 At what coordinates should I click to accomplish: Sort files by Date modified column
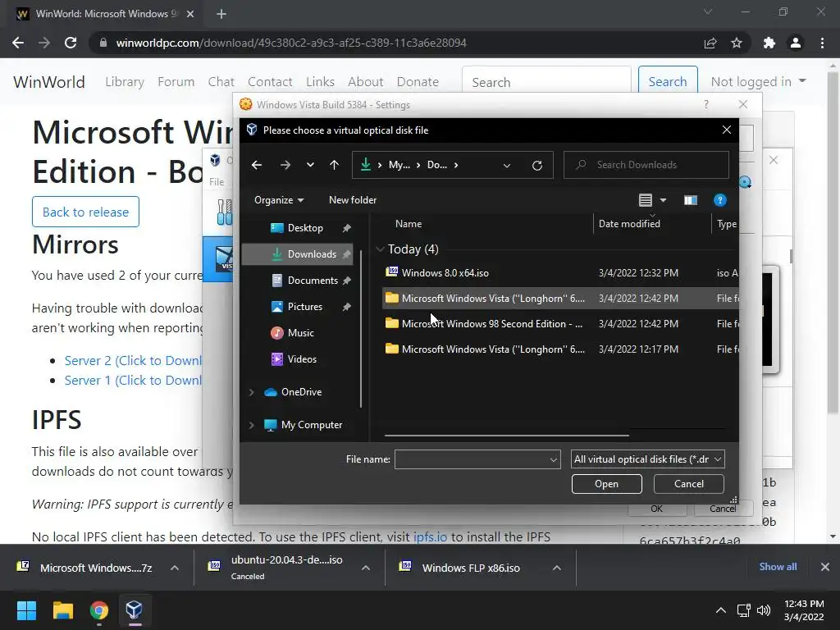[x=629, y=224]
